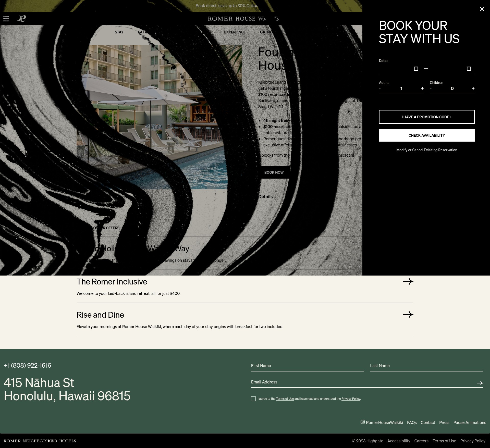Open Privacy Policy in the bottom bar
The width and height of the screenshot is (490, 448).
473,441
